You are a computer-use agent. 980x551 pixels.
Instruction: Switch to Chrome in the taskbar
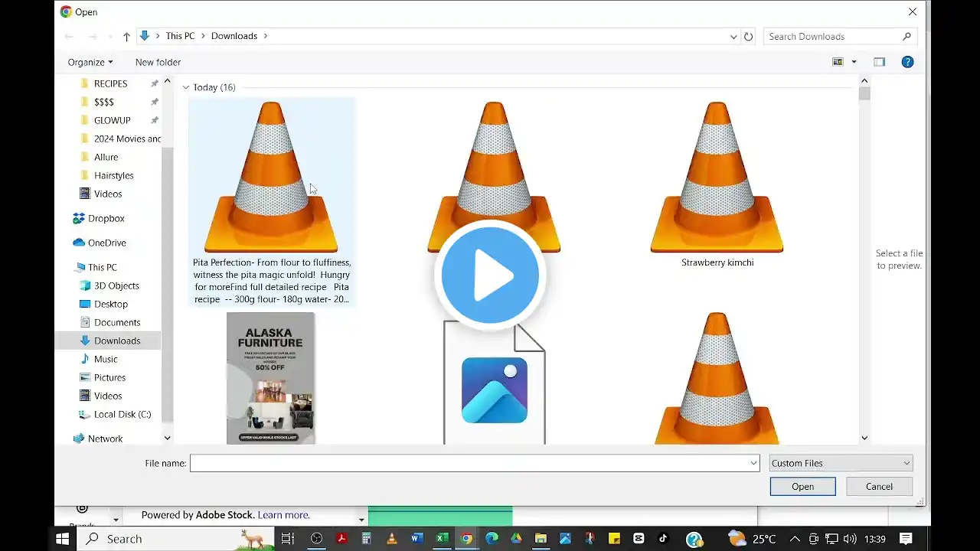(x=466, y=539)
